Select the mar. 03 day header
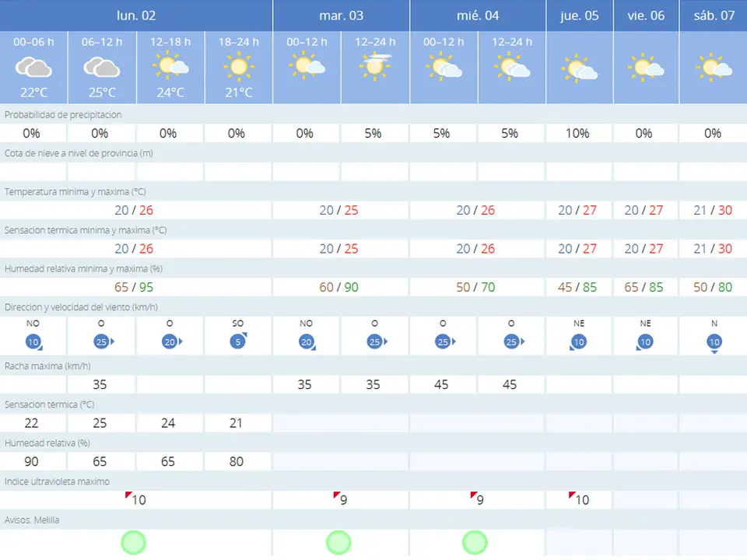Image resolution: width=747 pixels, height=560 pixels. 341,16
